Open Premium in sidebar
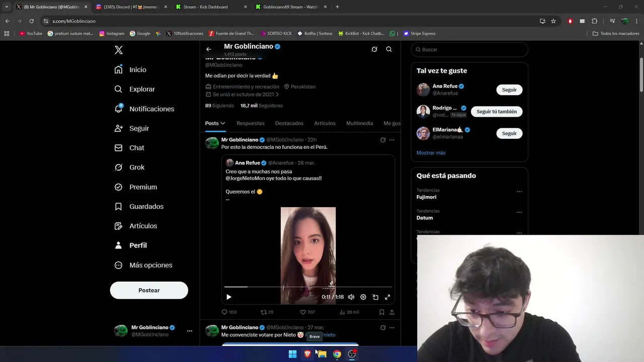 (136, 187)
